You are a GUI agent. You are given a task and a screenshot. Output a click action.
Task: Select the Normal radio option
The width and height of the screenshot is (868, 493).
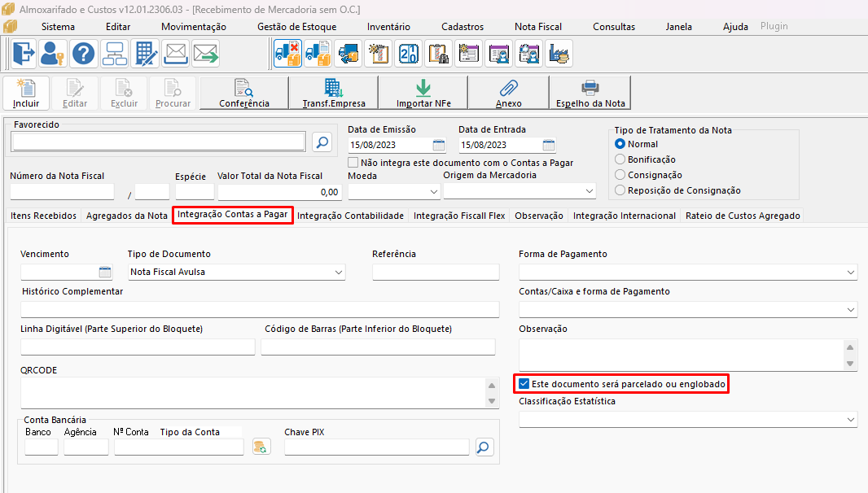tap(620, 144)
